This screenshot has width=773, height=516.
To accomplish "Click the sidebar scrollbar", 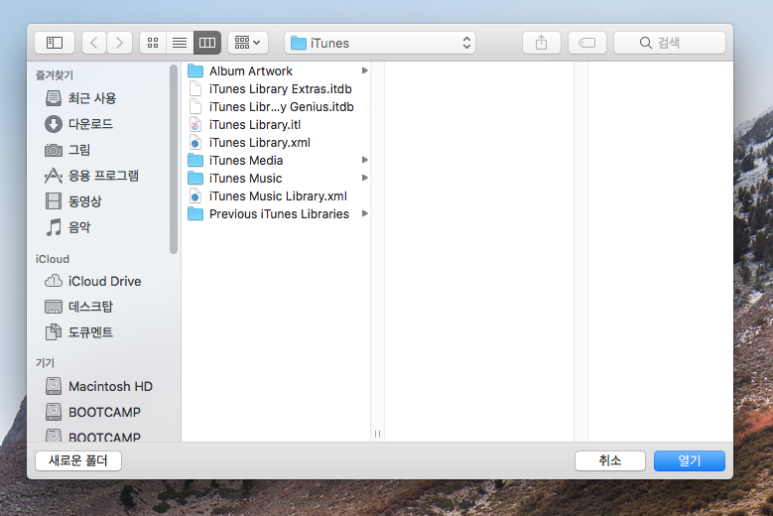I will (x=174, y=159).
